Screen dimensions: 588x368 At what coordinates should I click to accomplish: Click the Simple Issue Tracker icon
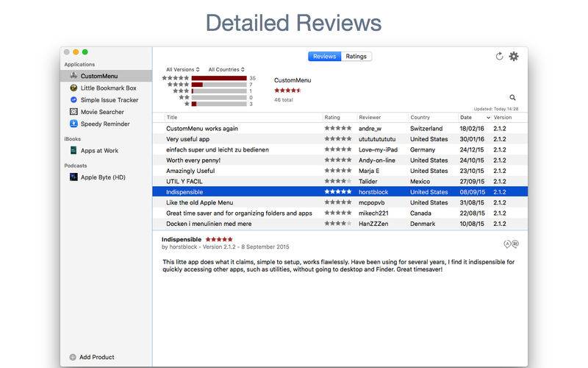[73, 99]
